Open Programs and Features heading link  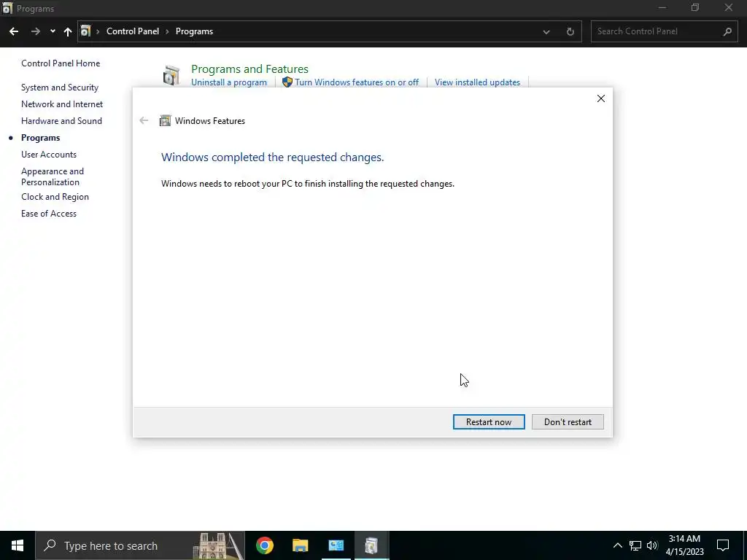click(x=249, y=69)
